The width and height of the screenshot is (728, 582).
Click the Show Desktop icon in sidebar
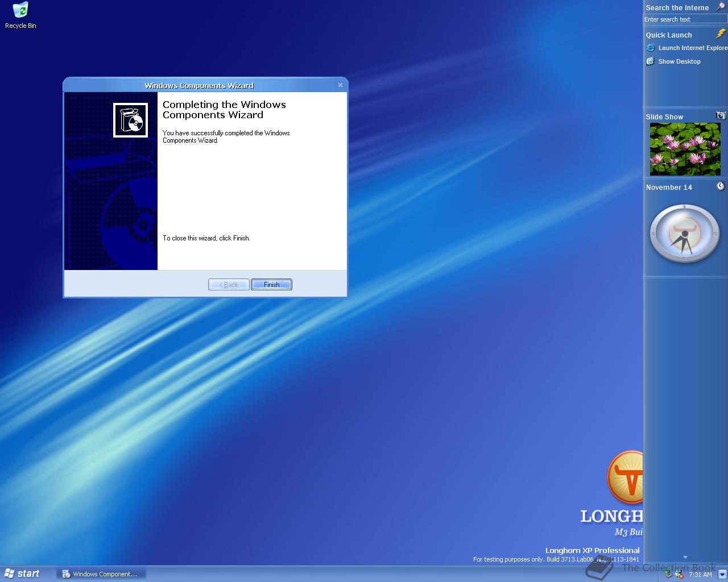pos(651,61)
